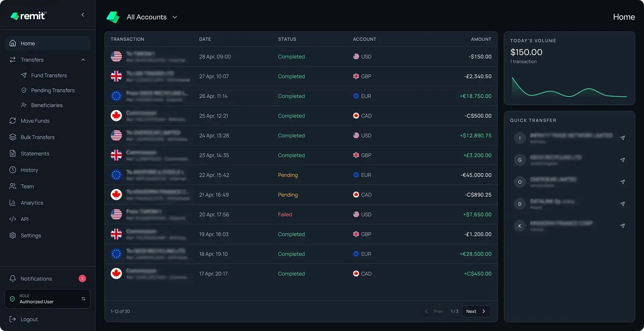
Task: Click the DATE column header
Action: point(205,39)
